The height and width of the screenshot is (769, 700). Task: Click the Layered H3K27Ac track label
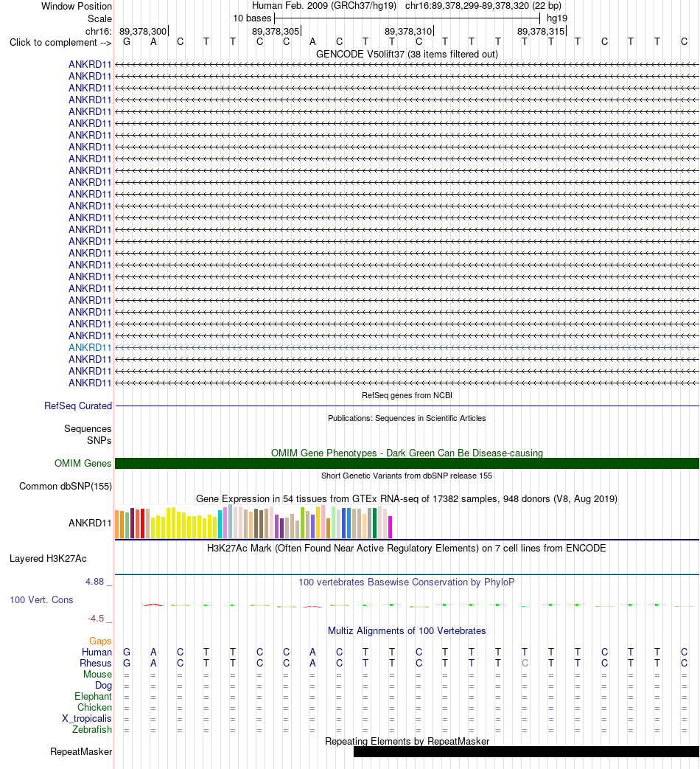(x=48, y=558)
